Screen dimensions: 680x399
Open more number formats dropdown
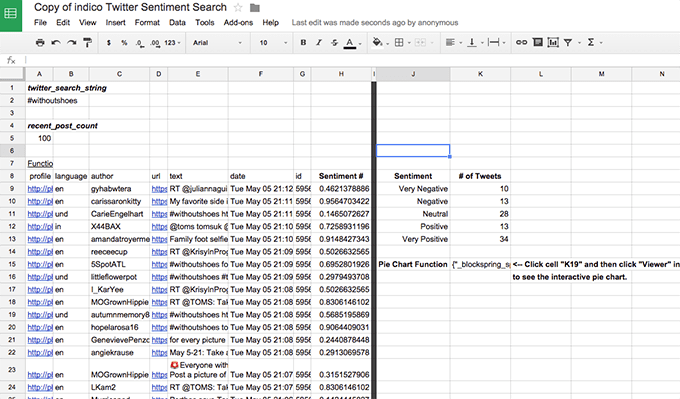point(172,43)
